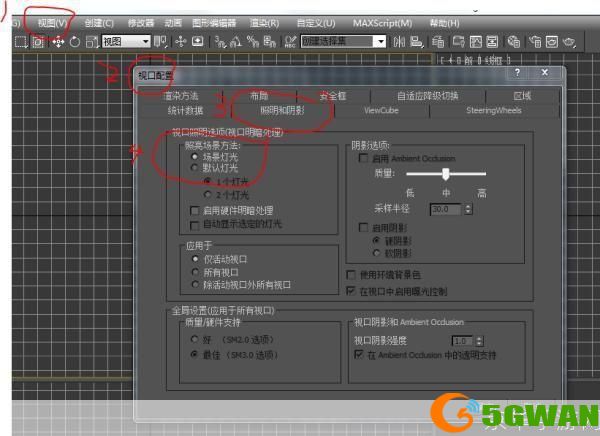Select the 2个灯光 radio option
Viewport: 600px width, 436px height.
207,194
